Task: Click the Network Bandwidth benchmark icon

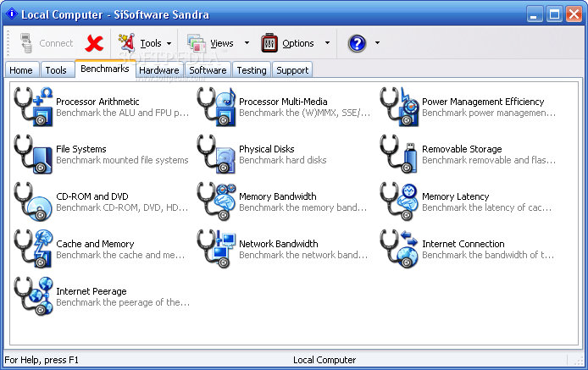Action: pyautogui.click(x=216, y=249)
